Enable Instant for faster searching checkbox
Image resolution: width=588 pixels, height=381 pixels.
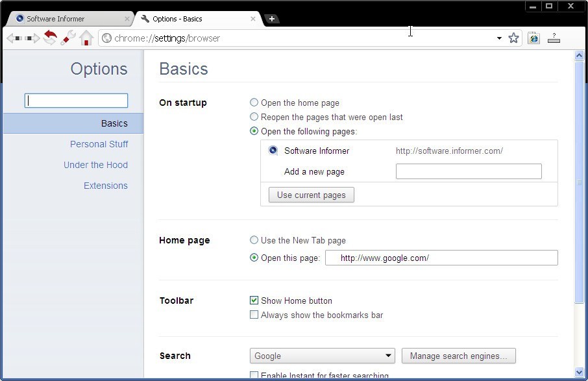(x=254, y=375)
